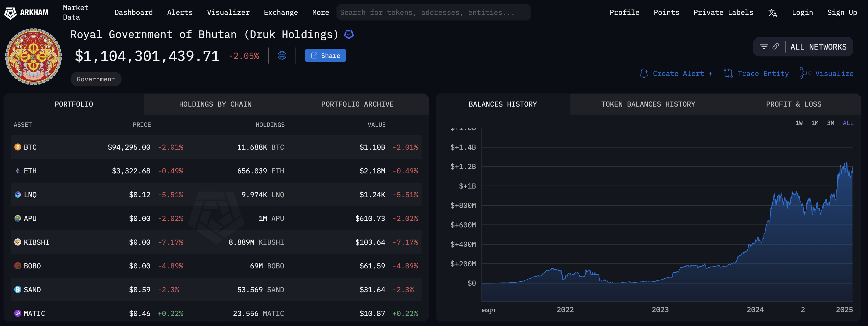Image resolution: width=868 pixels, height=326 pixels.
Task: Click the Share button
Action: tap(325, 56)
